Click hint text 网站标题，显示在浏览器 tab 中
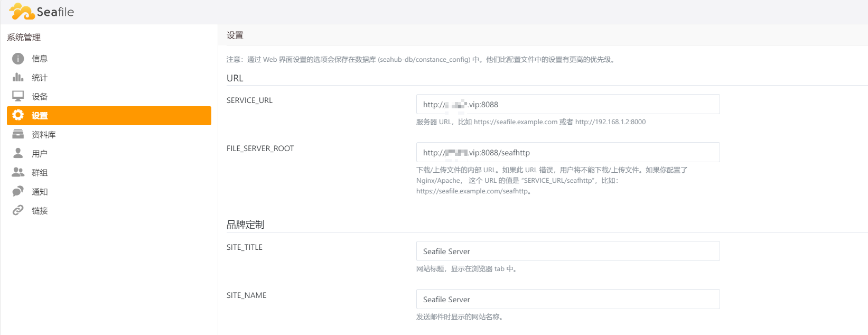868x335 pixels. point(467,269)
